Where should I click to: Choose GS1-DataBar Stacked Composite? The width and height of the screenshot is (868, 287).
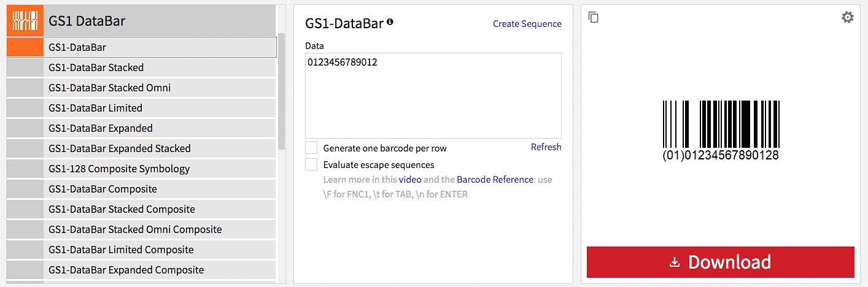tap(141, 209)
